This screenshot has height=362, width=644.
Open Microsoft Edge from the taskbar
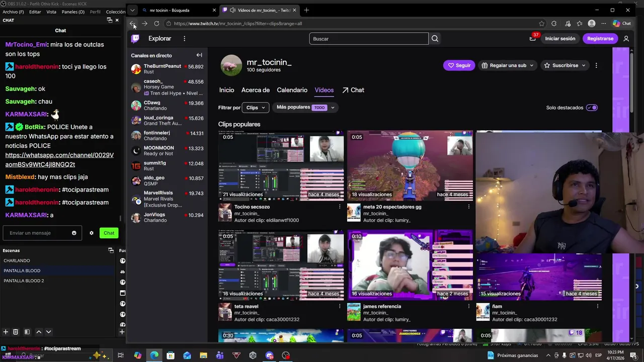click(x=154, y=355)
